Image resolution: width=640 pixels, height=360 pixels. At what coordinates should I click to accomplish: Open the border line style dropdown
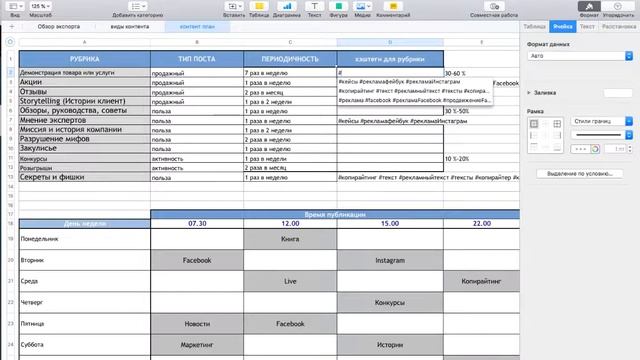[602, 135]
